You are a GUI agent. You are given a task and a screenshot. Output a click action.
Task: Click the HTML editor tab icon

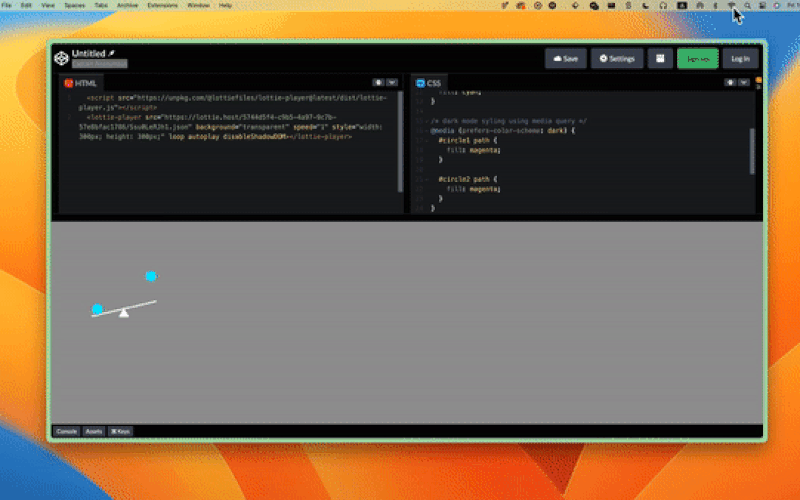[x=69, y=83]
